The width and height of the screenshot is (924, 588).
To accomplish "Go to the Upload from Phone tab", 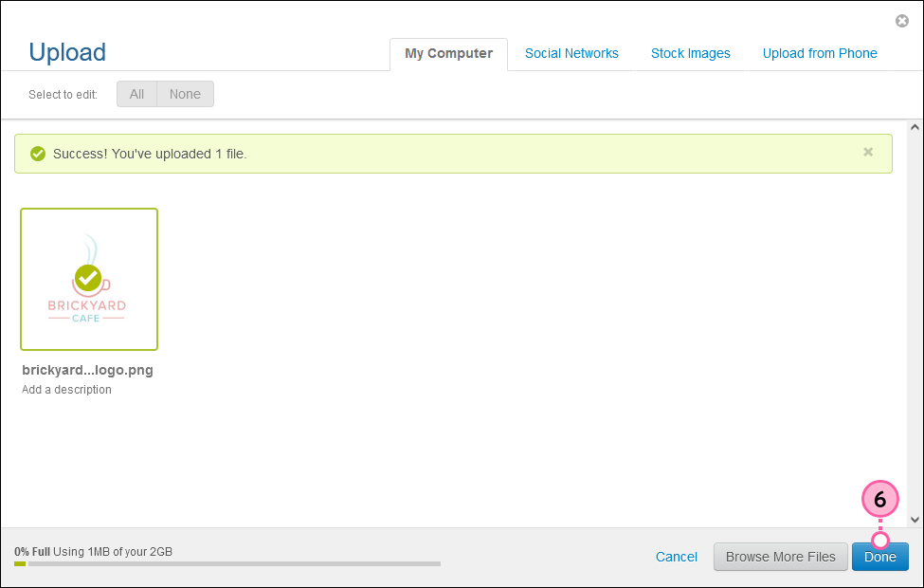I will [x=820, y=54].
